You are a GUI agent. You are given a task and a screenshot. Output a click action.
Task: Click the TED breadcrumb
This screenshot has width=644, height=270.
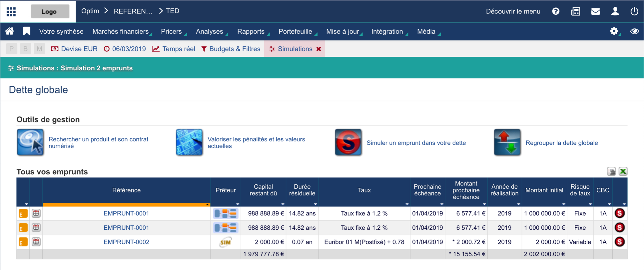[x=173, y=11]
